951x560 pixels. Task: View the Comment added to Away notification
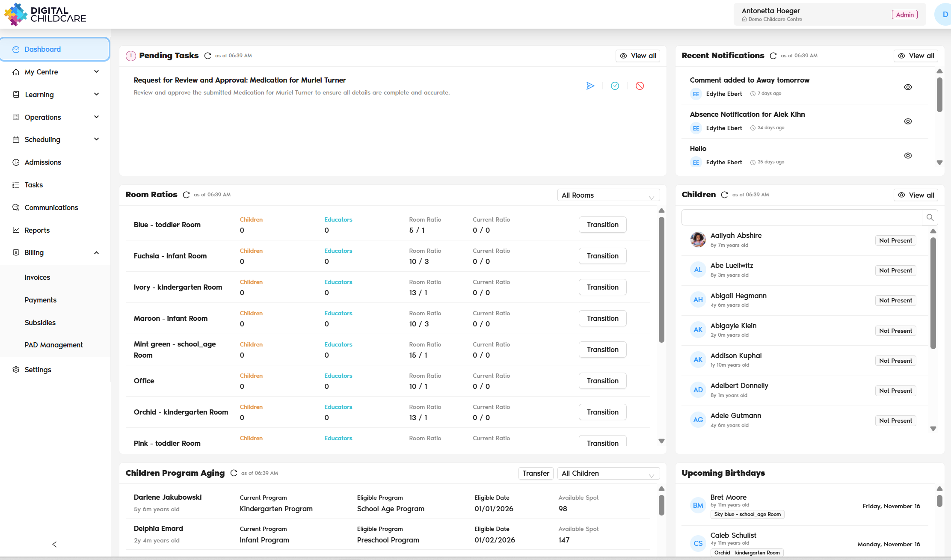pos(908,87)
